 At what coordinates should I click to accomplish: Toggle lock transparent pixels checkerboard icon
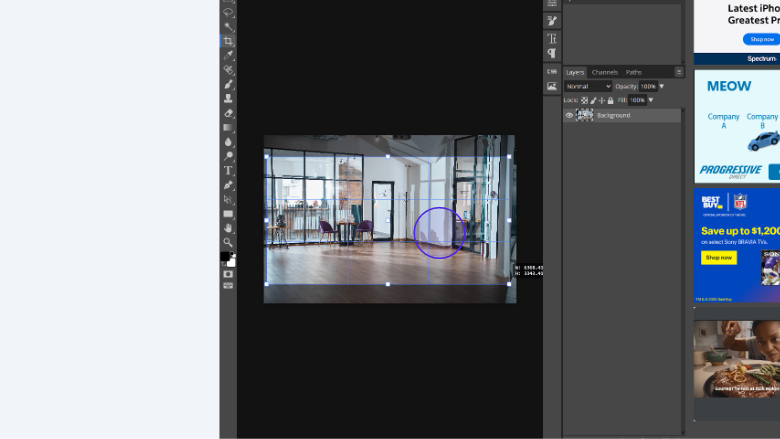tap(584, 100)
